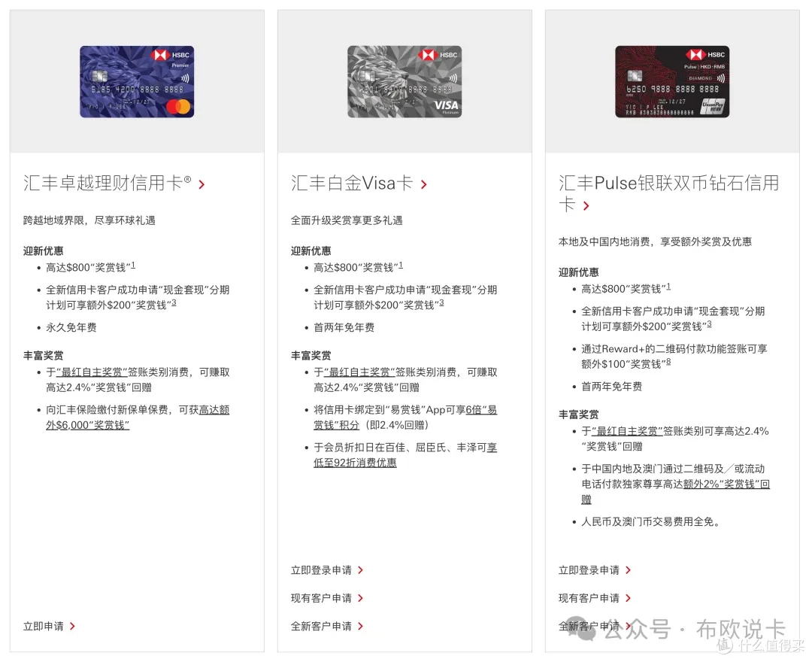
Task: Click the Mastercard logo on the Premier card
Action: [x=178, y=106]
